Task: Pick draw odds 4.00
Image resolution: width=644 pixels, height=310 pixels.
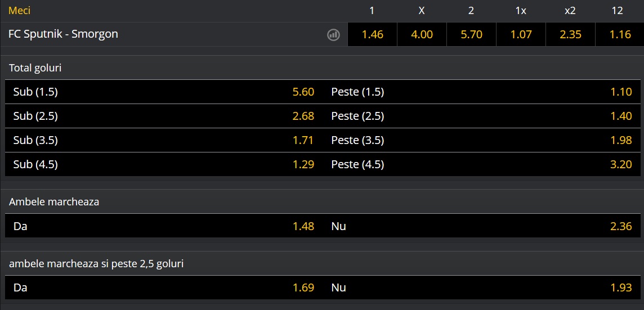Action: click(x=422, y=34)
